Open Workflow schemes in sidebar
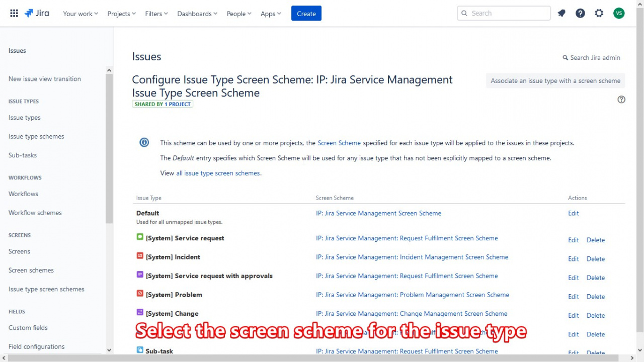This screenshot has width=644, height=362. tap(35, 213)
